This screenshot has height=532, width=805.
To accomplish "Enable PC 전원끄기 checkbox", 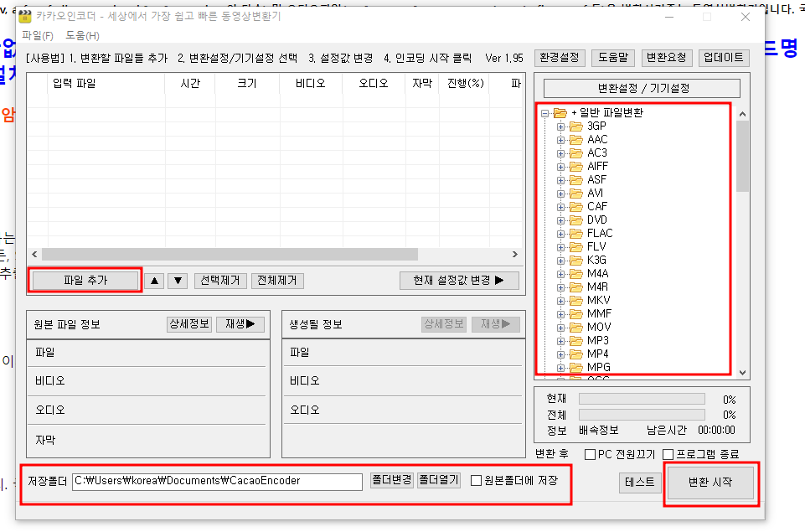I will (591, 454).
